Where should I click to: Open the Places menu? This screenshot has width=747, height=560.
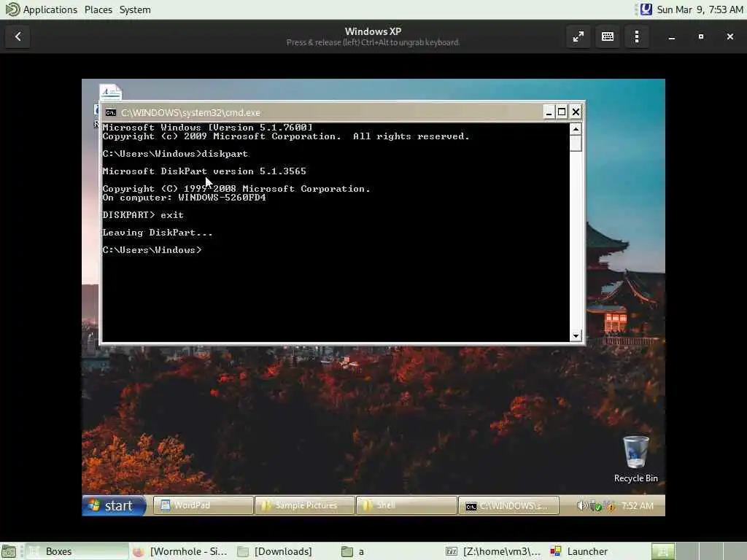pos(98,9)
